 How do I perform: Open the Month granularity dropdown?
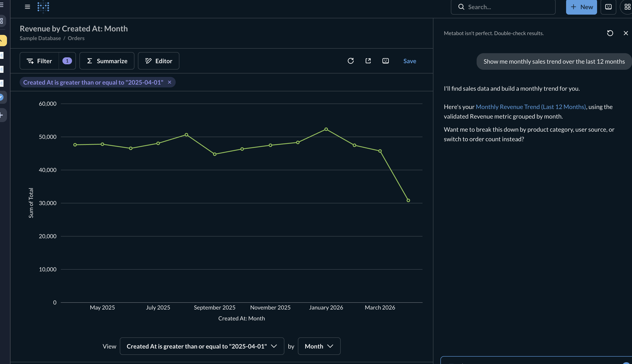(x=319, y=346)
